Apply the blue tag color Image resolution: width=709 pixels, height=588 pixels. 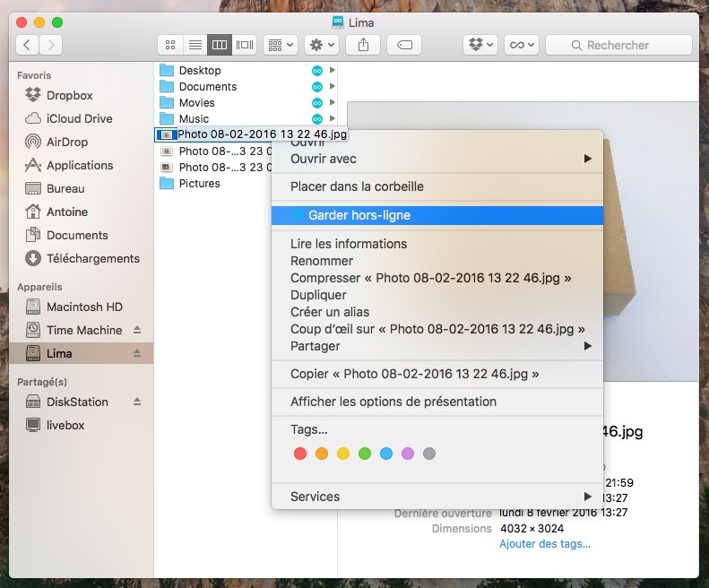386,454
